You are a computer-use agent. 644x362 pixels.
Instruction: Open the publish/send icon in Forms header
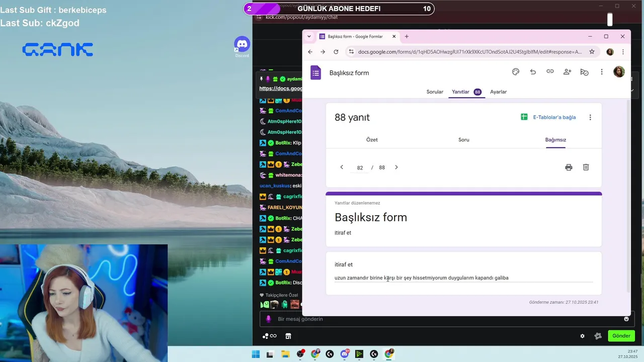point(584,72)
